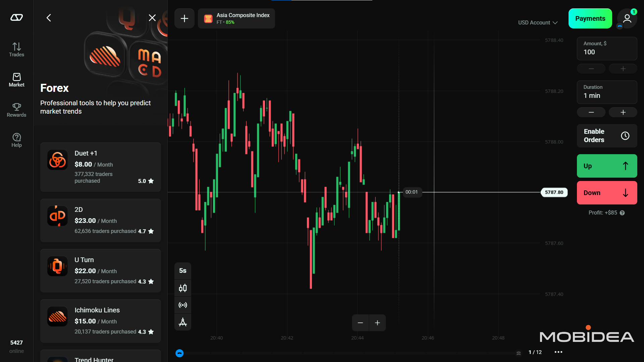Open the three-dot overflow menu at bottom

(558, 352)
